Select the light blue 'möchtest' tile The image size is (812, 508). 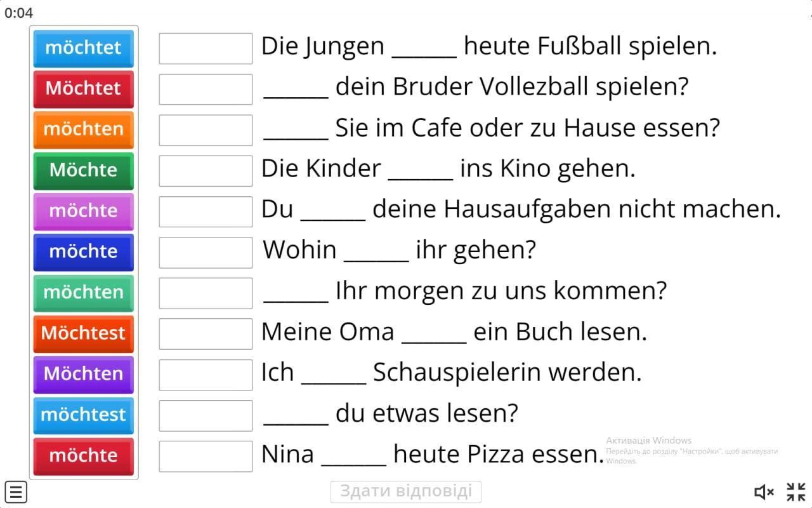(x=84, y=415)
